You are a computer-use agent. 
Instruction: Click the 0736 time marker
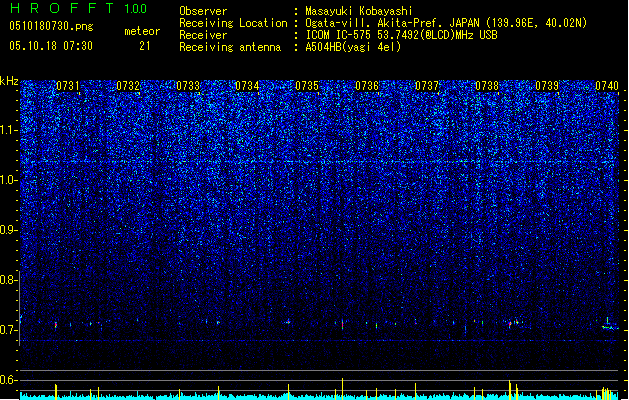[367, 86]
